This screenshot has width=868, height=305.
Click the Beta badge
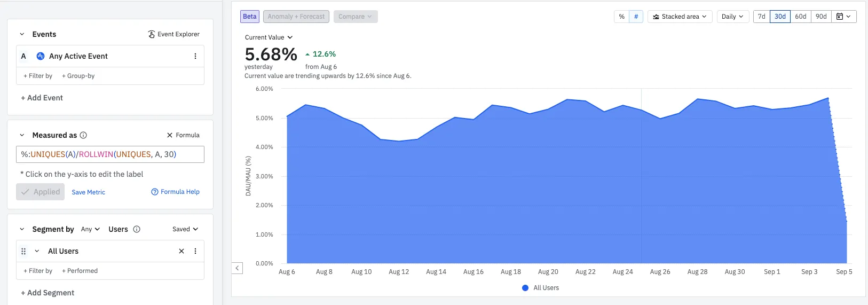pos(250,17)
